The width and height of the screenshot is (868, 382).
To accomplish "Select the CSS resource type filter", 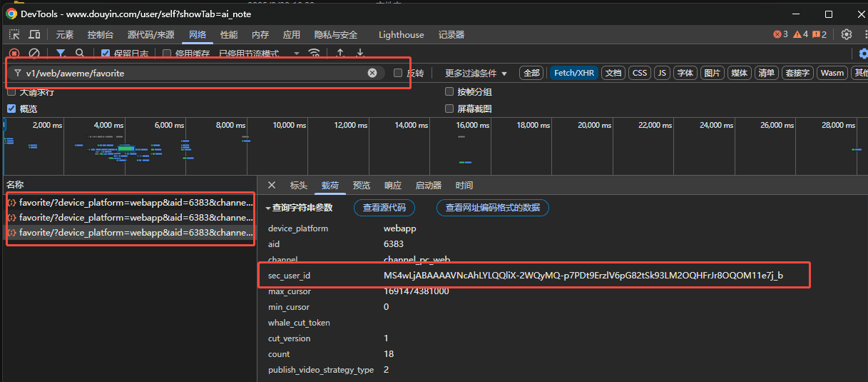I will pyautogui.click(x=640, y=73).
